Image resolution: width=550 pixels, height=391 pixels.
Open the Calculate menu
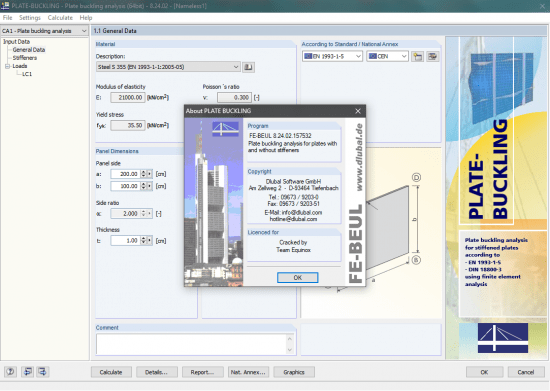click(x=60, y=18)
